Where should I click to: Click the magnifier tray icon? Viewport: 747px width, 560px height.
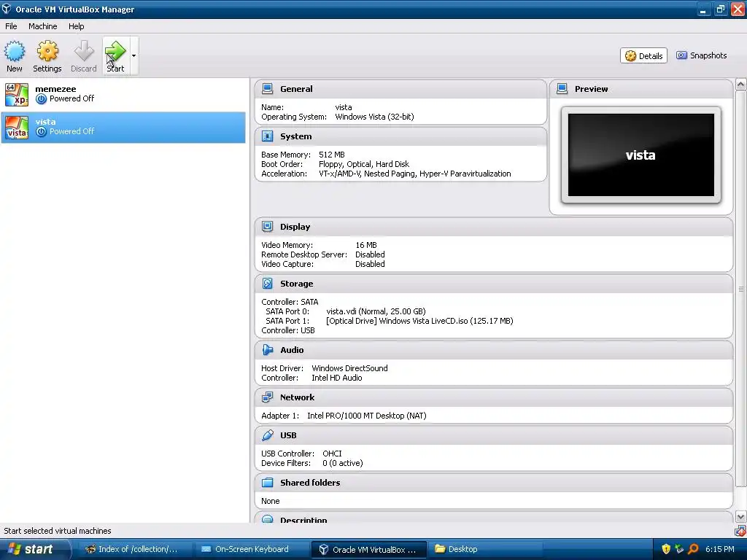[x=693, y=549]
